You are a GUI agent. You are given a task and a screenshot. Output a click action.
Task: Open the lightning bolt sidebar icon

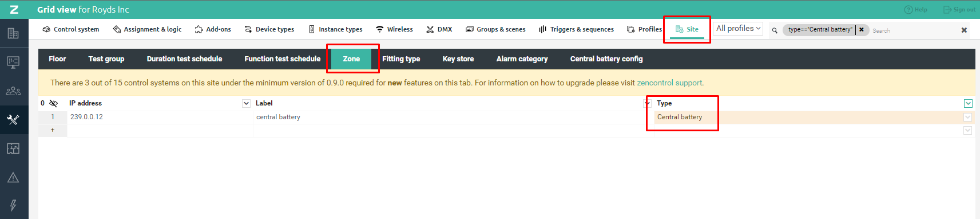click(x=13, y=205)
